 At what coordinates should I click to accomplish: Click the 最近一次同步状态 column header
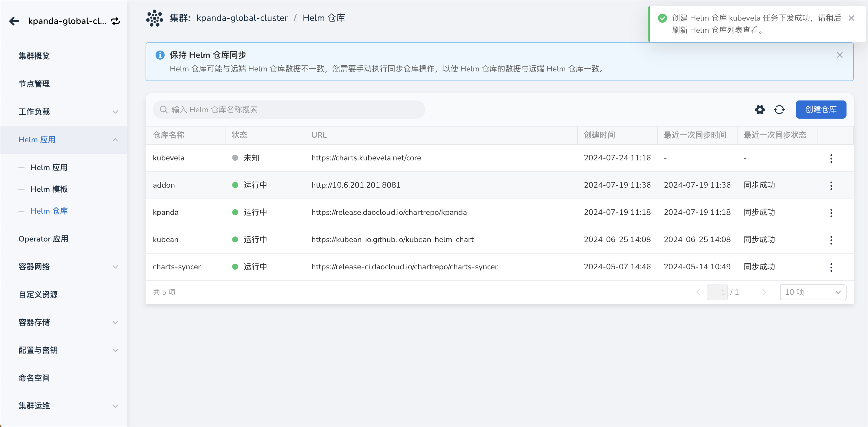(x=775, y=135)
